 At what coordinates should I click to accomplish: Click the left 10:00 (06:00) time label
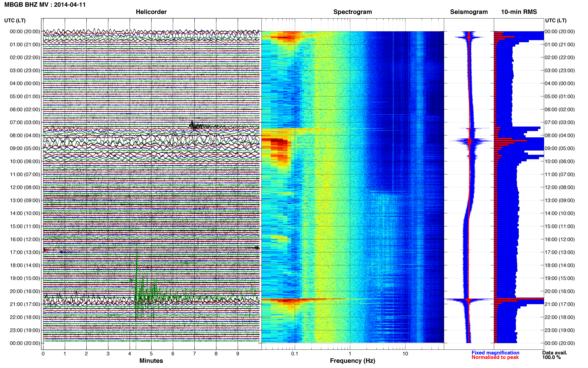point(25,161)
